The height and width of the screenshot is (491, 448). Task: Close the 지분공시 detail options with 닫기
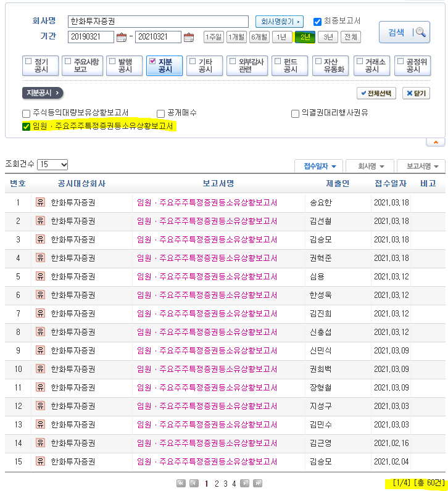(x=416, y=93)
